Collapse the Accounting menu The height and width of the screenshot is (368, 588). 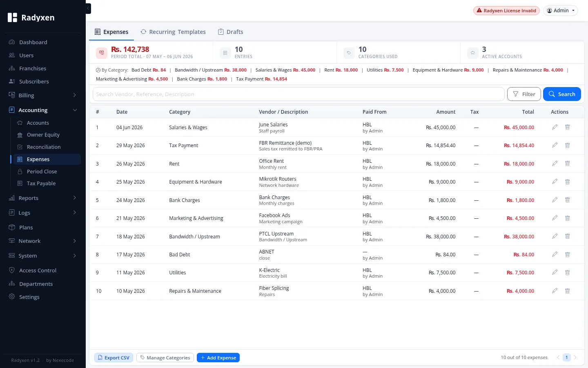point(43,110)
